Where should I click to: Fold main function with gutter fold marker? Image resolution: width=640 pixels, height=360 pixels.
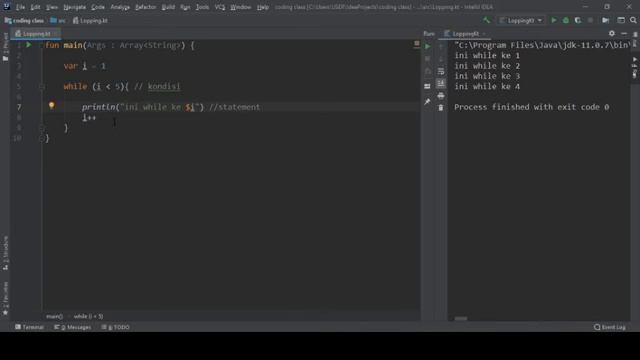click(42, 45)
